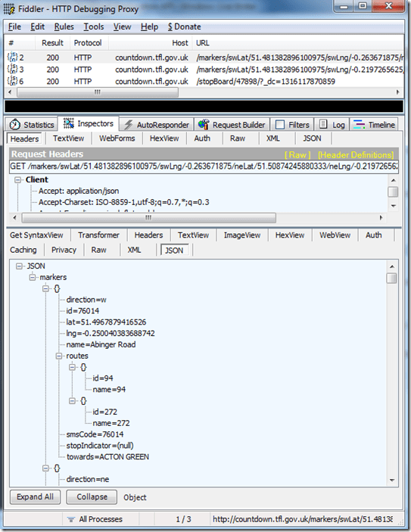Switch to the Statistics tab
The height and width of the screenshot is (532, 411).
point(32,125)
